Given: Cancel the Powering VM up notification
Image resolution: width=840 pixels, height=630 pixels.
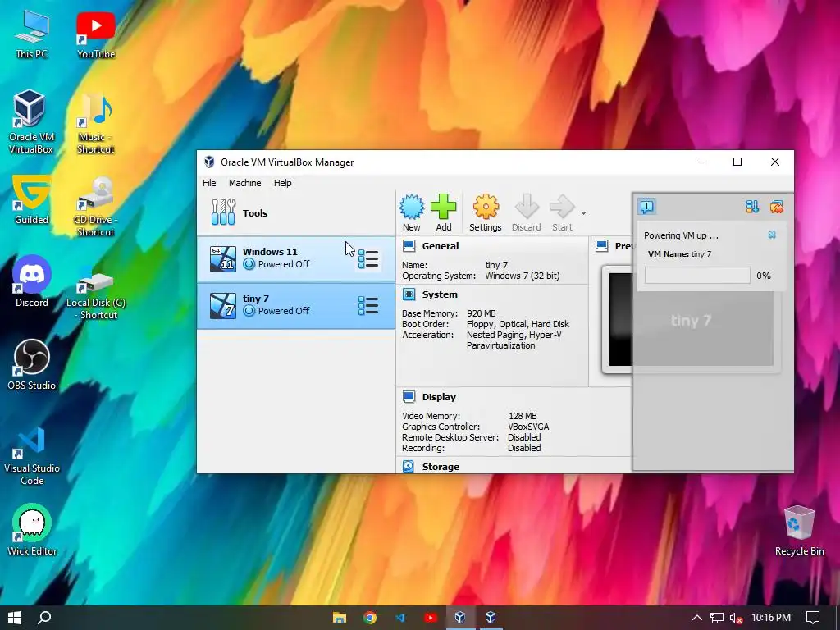Looking at the screenshot, I should [772, 235].
